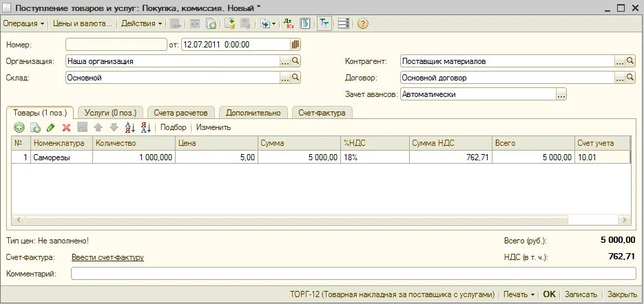644x304 pixels.
Task: Click the date field 12.07.2011
Action: [x=236, y=44]
